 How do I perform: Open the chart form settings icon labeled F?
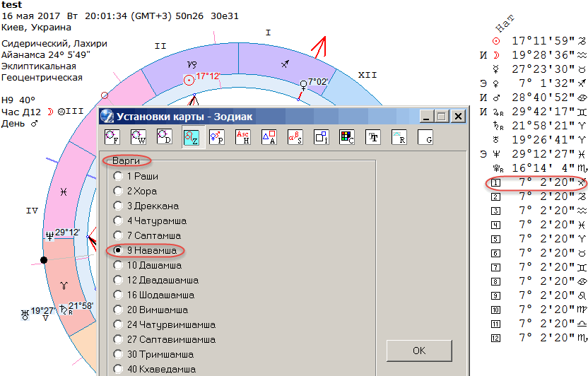pos(112,137)
